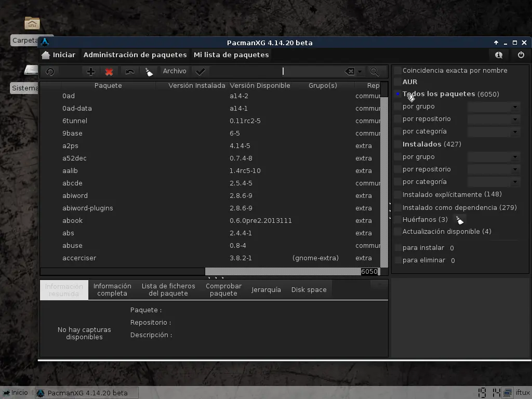Screen dimensions: 532x399
Task: Open the 'Comprobar paquete' tab
Action: coord(223,290)
